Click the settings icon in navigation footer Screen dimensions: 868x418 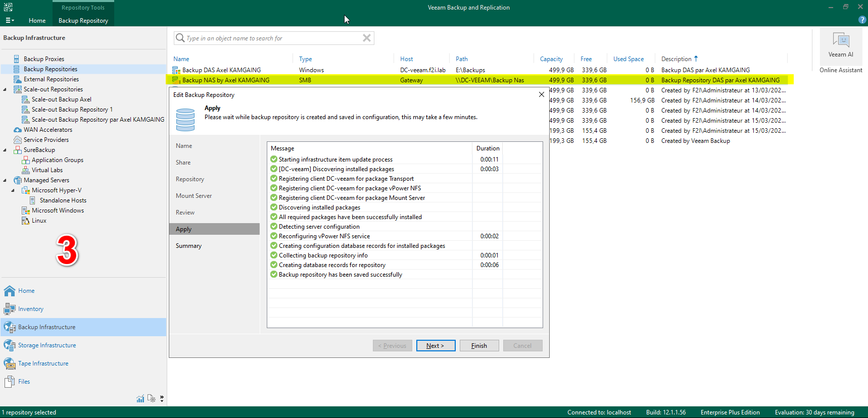pyautogui.click(x=151, y=399)
